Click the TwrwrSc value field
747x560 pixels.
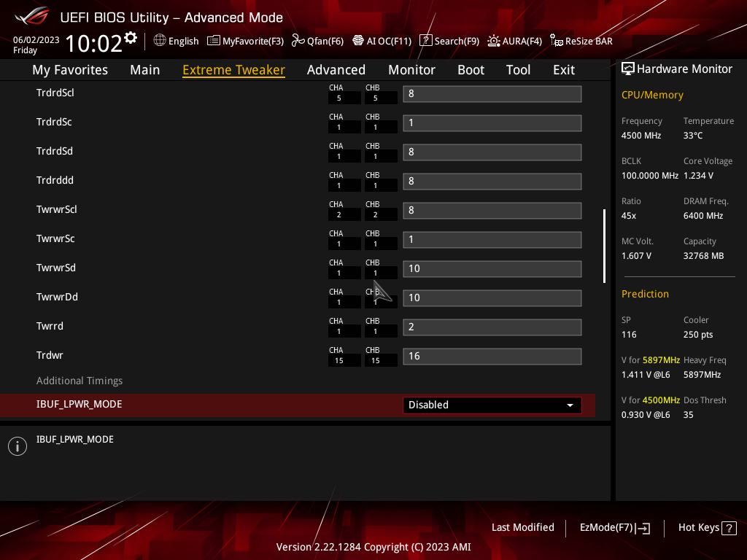pos(492,239)
